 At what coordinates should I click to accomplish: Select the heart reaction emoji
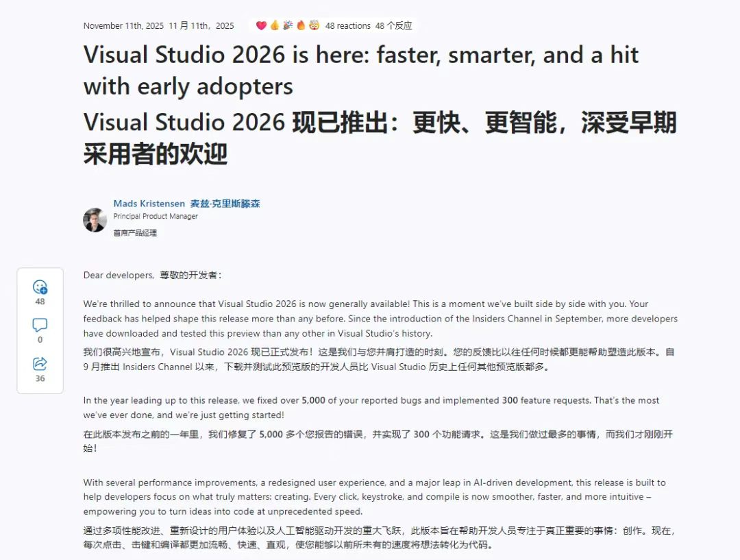(262, 25)
